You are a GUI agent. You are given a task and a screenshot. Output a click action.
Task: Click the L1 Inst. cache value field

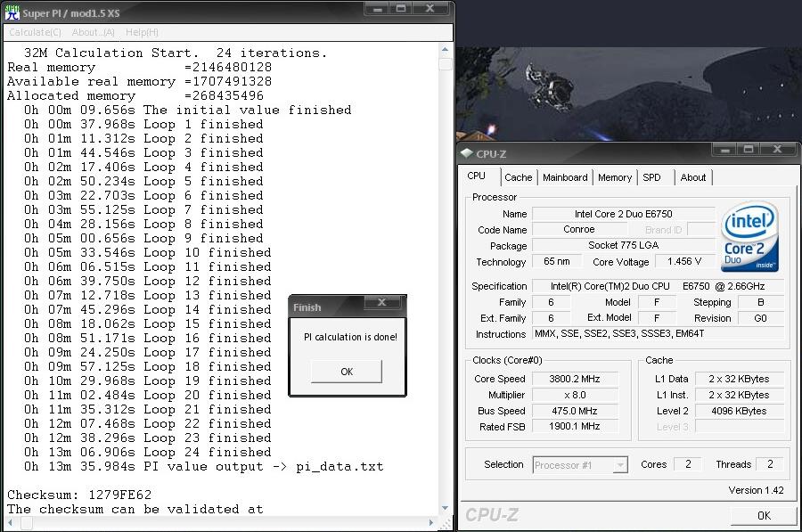pos(739,395)
